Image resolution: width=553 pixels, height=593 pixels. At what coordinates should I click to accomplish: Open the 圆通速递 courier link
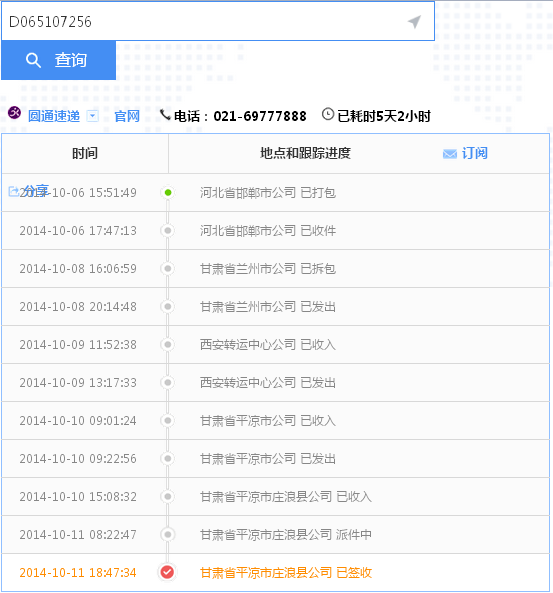tap(54, 116)
